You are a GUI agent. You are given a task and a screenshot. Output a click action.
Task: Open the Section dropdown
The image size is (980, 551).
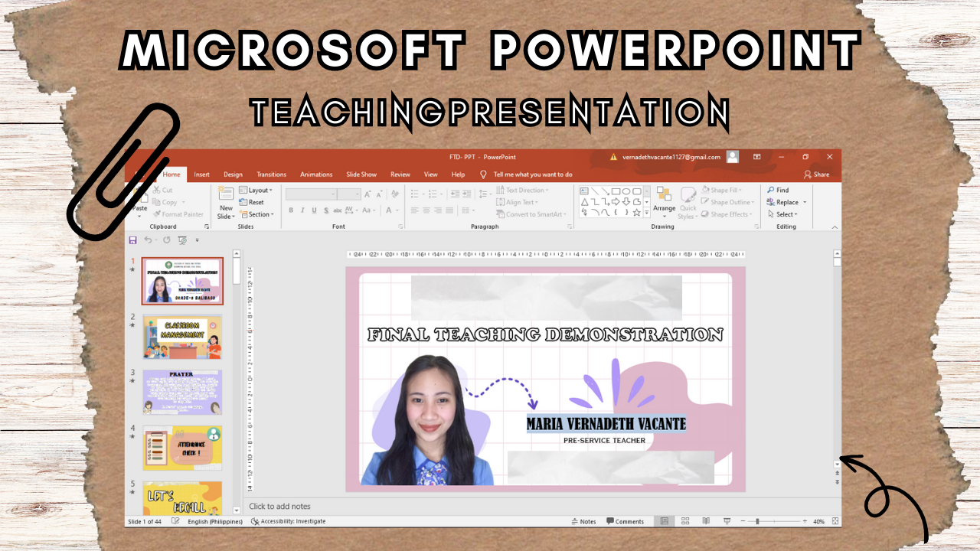256,214
